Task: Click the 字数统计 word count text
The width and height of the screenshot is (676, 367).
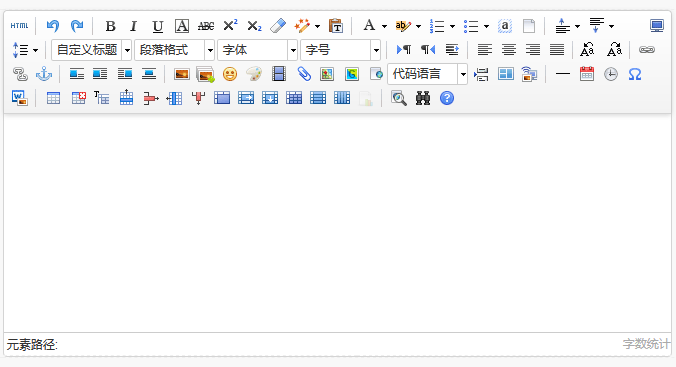Action: [x=646, y=344]
